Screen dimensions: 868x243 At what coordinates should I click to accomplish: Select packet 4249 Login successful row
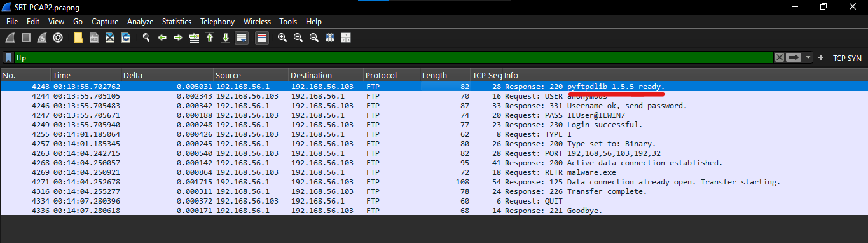tap(434, 125)
